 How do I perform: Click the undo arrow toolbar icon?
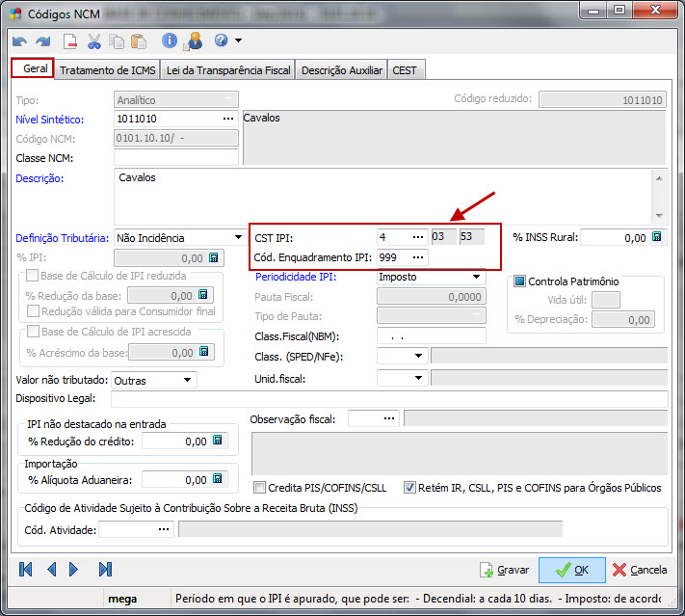(x=19, y=41)
